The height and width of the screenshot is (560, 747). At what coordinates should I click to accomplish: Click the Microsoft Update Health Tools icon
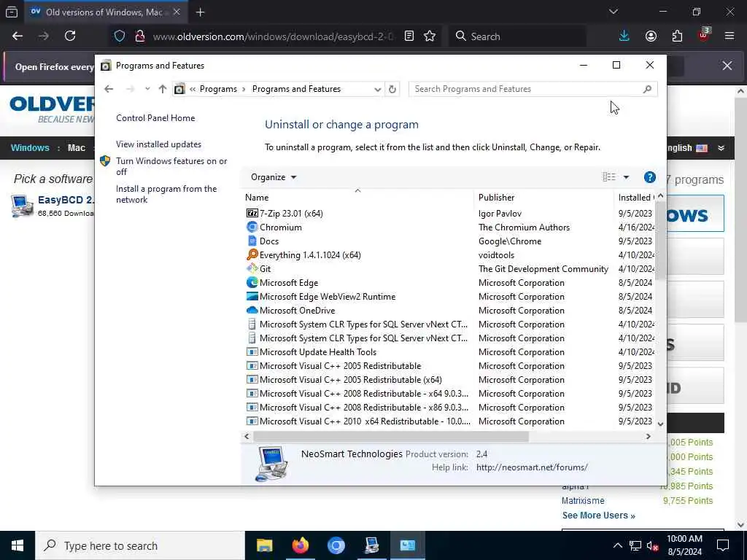pyautogui.click(x=252, y=352)
